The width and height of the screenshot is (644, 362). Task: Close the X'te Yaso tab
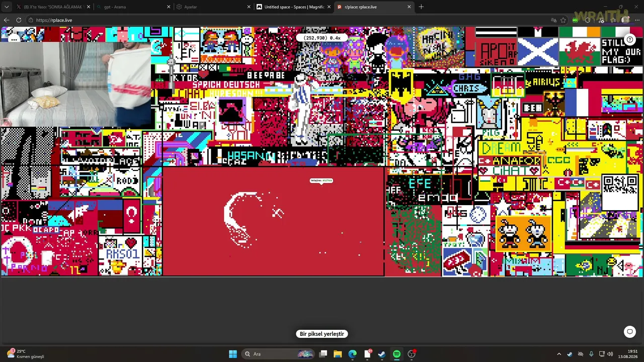tap(89, 7)
